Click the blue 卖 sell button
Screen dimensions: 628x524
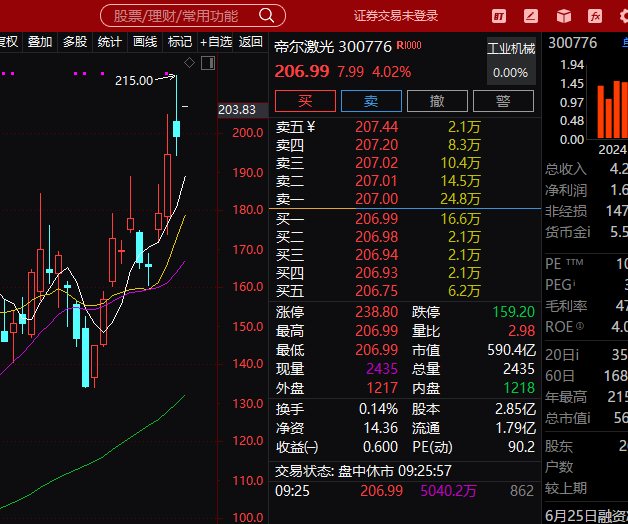[x=371, y=101]
